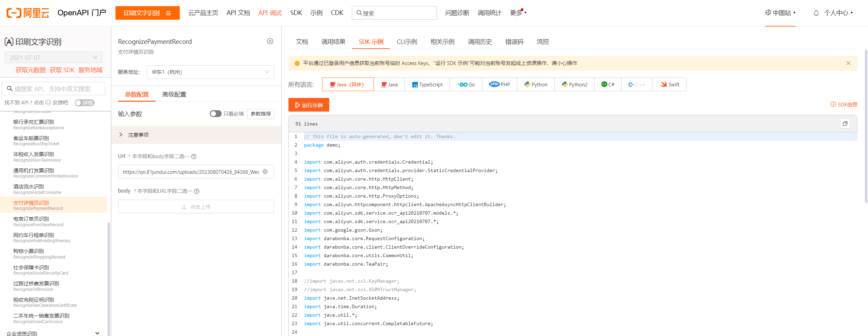Open API 文档 in top navigation
This screenshot has width=868, height=336.
(x=238, y=13)
